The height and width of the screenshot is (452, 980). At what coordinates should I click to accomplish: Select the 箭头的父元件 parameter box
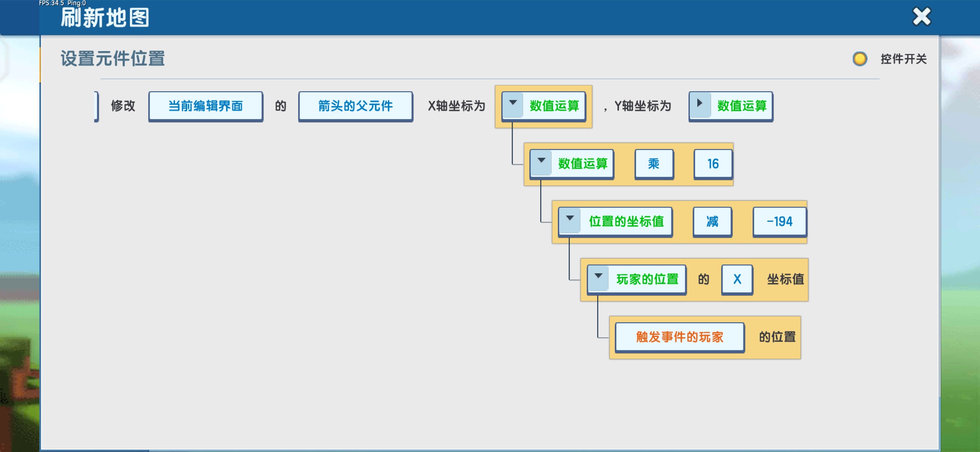[356, 106]
